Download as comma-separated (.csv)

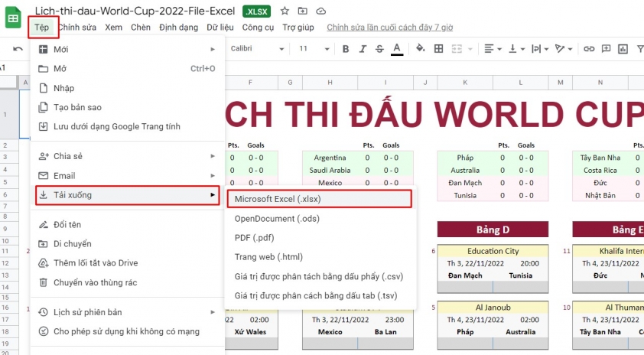point(320,276)
